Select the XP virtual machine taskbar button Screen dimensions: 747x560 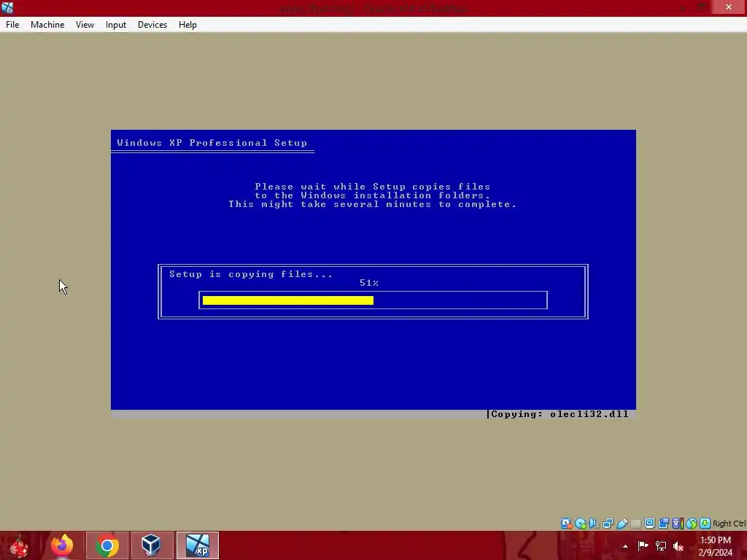point(197,545)
